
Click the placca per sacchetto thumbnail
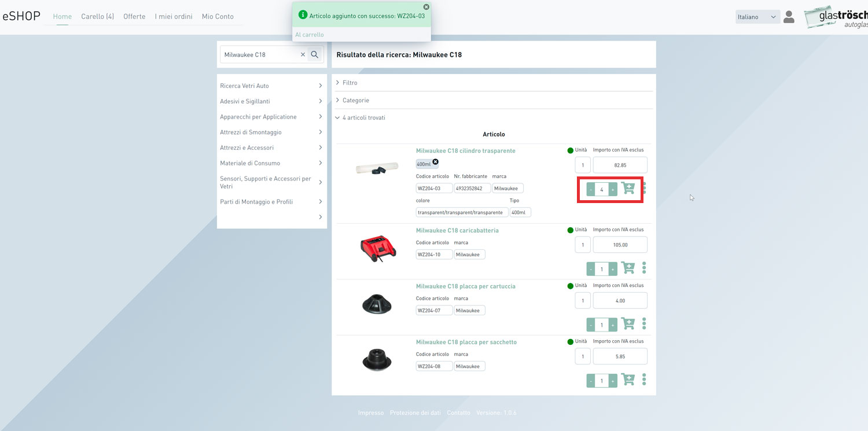coord(377,360)
